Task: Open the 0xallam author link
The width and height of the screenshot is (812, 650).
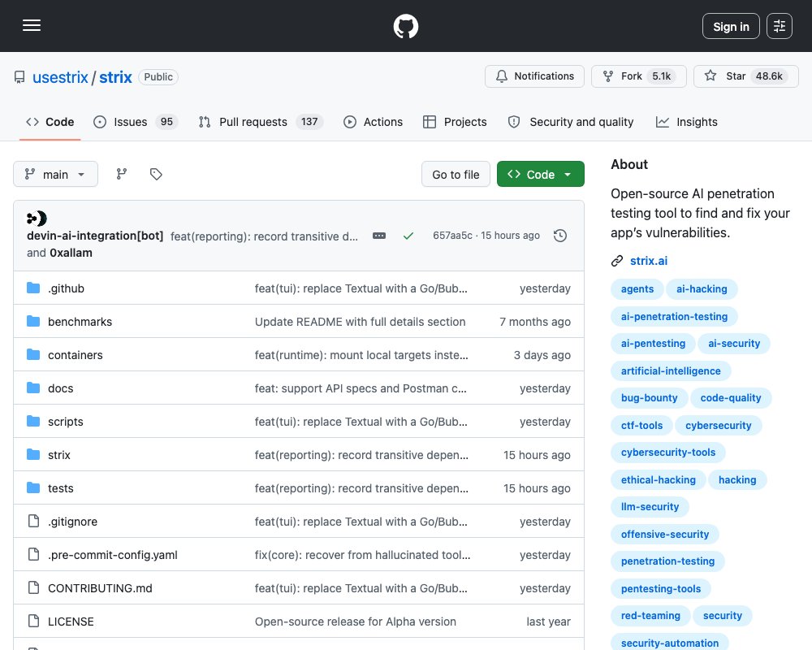Action: tap(71, 253)
